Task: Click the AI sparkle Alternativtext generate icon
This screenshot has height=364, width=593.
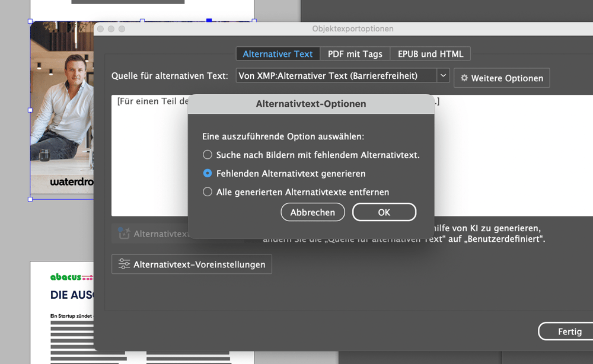Action: click(124, 233)
